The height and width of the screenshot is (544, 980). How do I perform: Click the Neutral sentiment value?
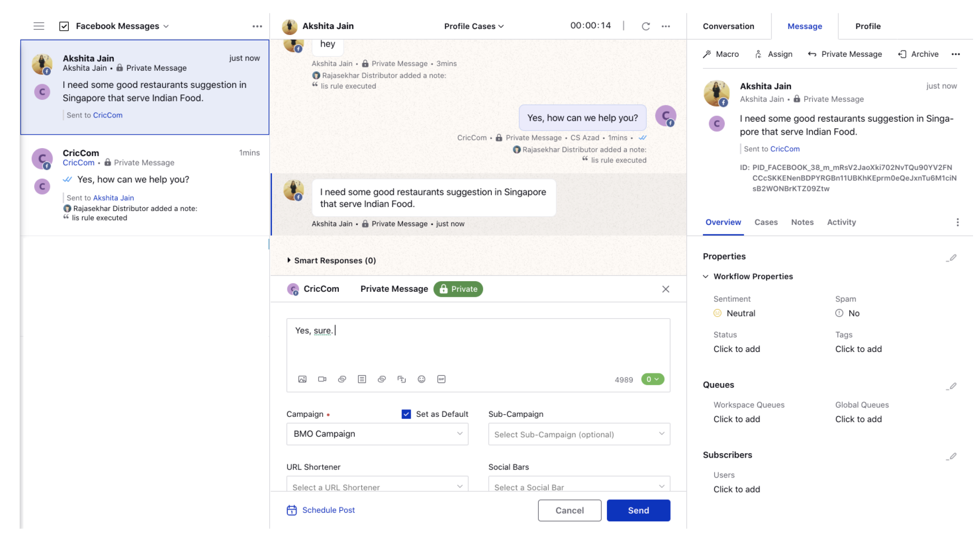pyautogui.click(x=740, y=313)
